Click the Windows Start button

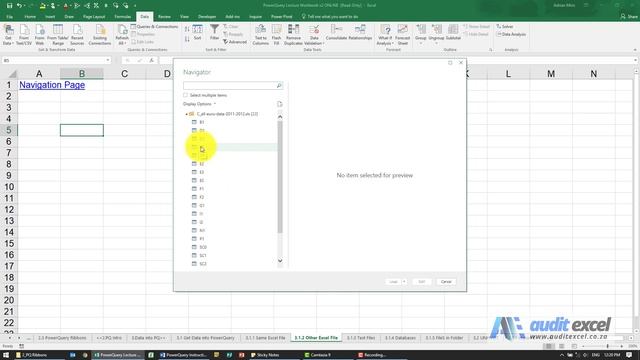coord(6,355)
